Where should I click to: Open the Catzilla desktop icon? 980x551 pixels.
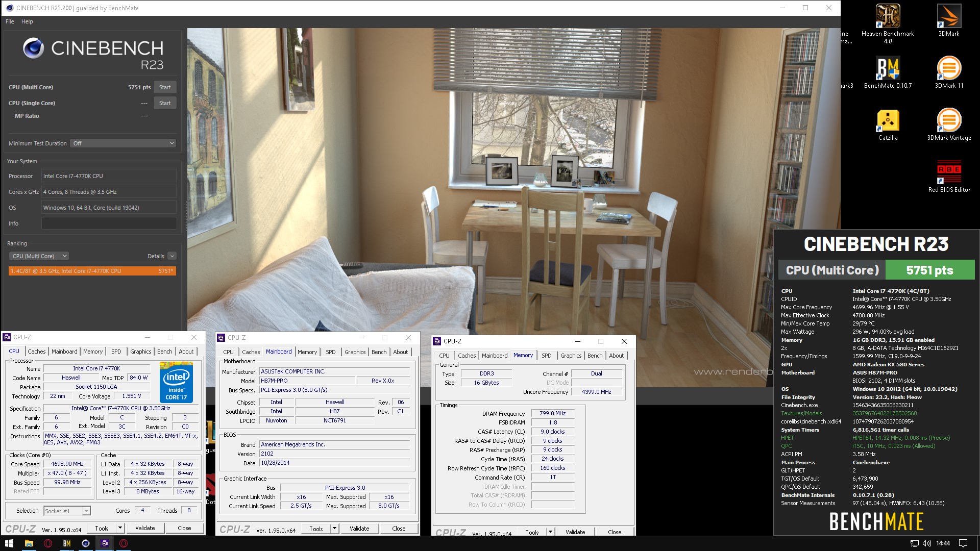pyautogui.click(x=888, y=124)
